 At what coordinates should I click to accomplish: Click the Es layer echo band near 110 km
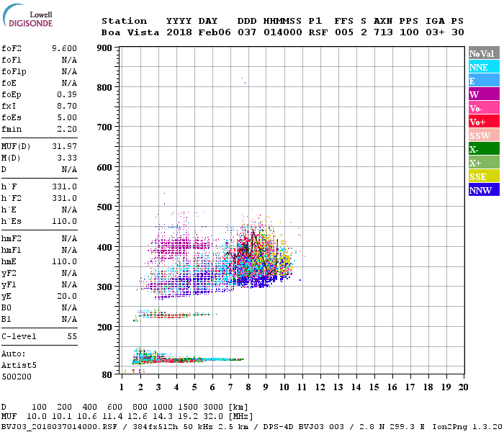tap(188, 359)
